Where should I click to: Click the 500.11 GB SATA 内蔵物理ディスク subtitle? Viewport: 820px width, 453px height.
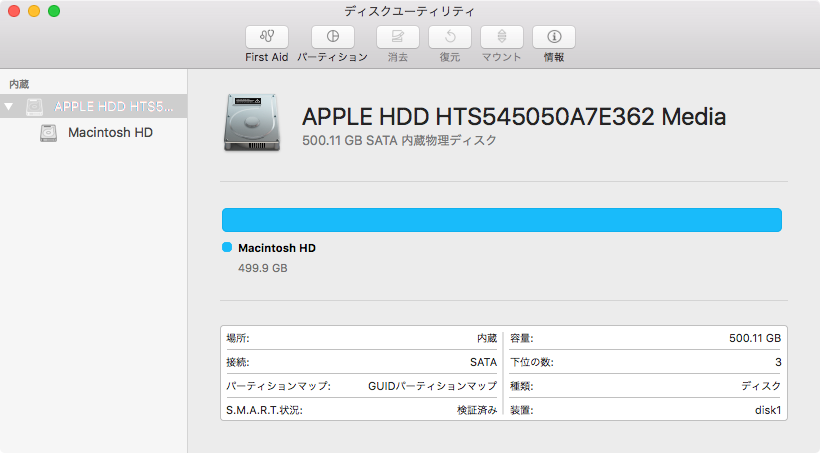(399, 140)
